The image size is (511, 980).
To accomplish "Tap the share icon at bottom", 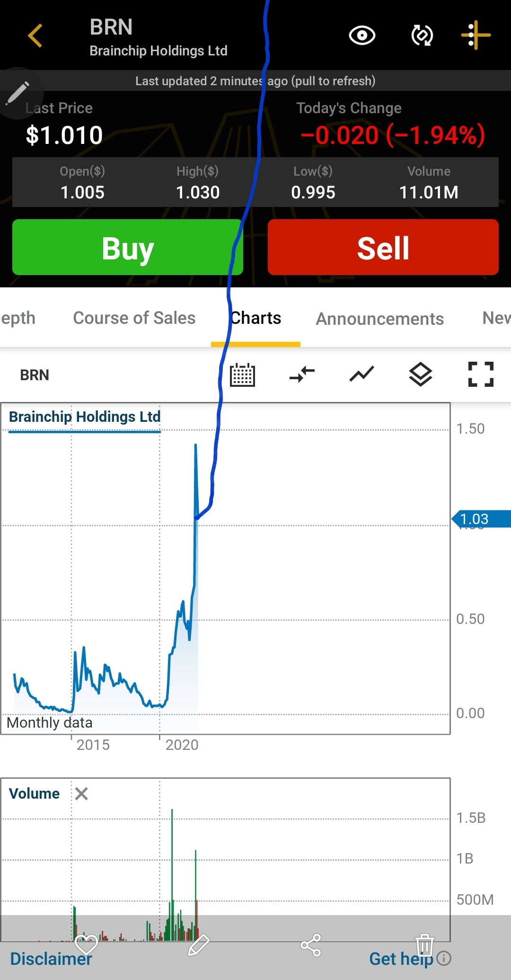I will (x=311, y=945).
